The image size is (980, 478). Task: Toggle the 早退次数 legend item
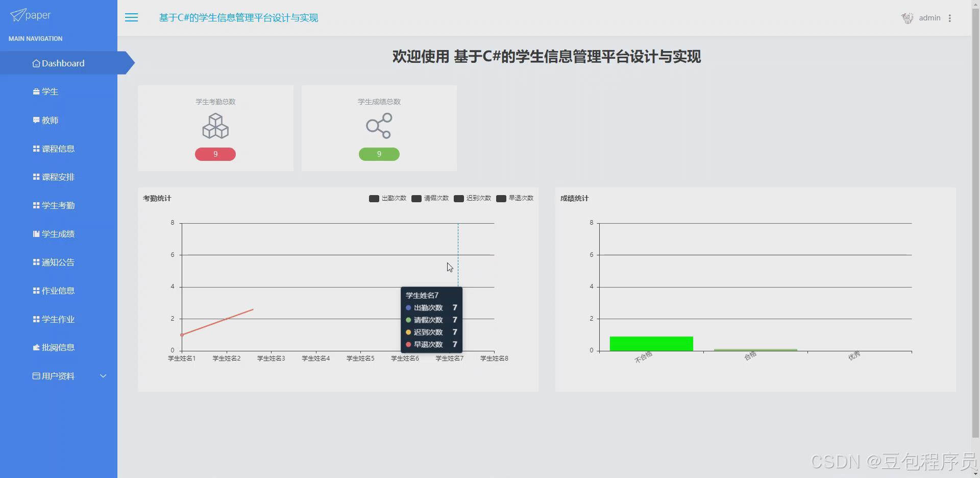pyautogui.click(x=514, y=199)
